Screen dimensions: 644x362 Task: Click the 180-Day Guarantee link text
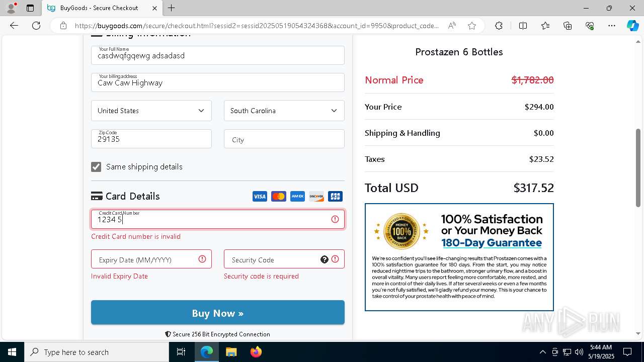click(492, 243)
